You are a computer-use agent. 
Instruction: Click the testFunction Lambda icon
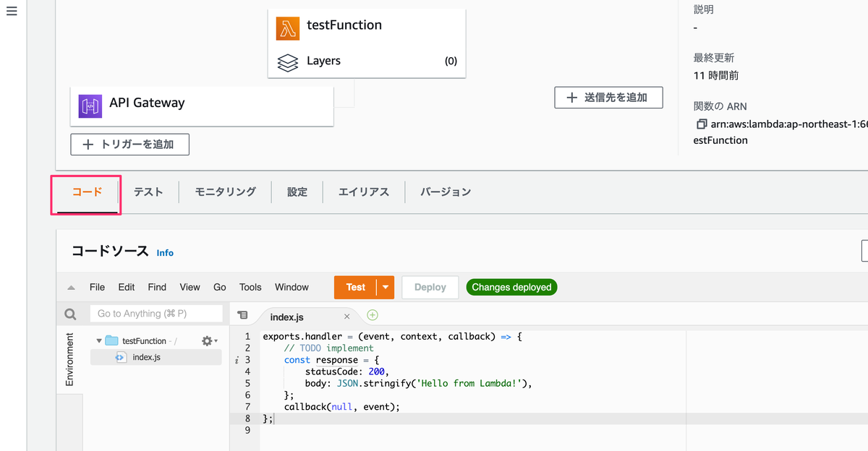[288, 28]
